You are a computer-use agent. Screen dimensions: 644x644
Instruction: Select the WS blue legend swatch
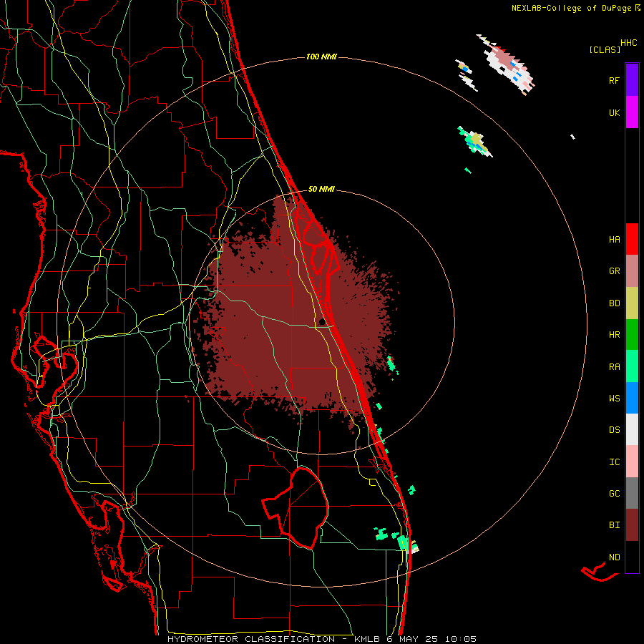click(632, 398)
